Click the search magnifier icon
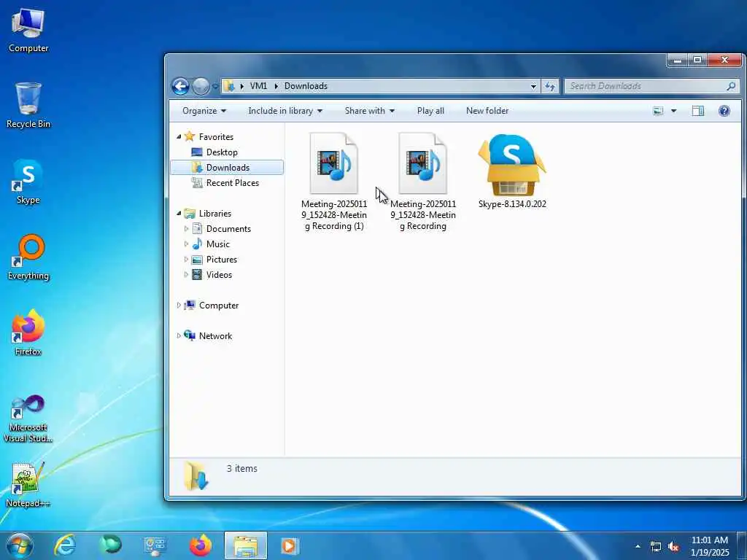Screen dimensions: 747x560 [731, 86]
